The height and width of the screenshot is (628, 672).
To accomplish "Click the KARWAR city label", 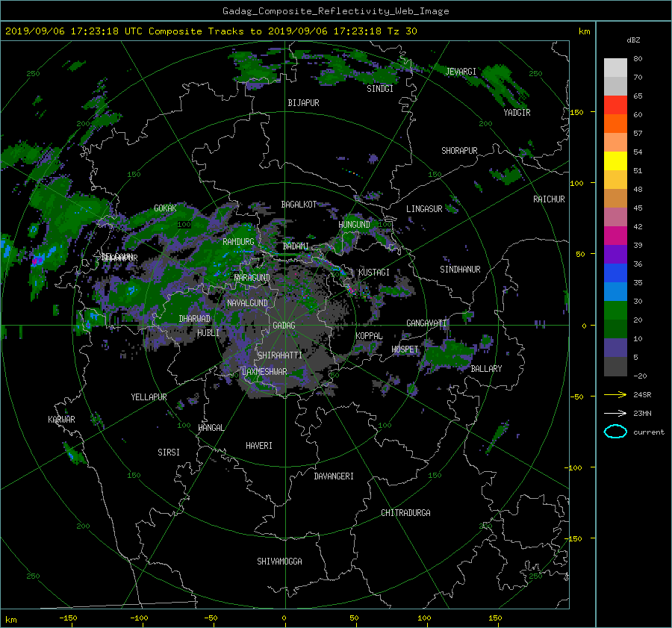I will pyautogui.click(x=61, y=420).
